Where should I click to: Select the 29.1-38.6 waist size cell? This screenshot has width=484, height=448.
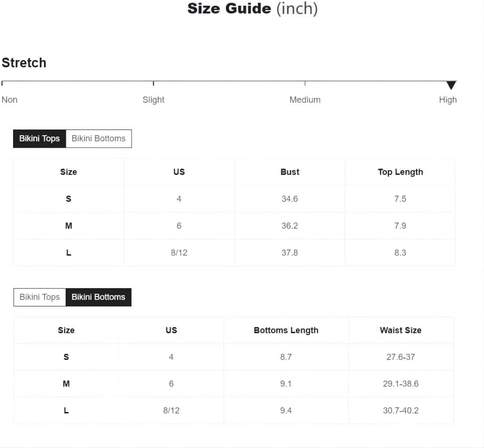(400, 384)
